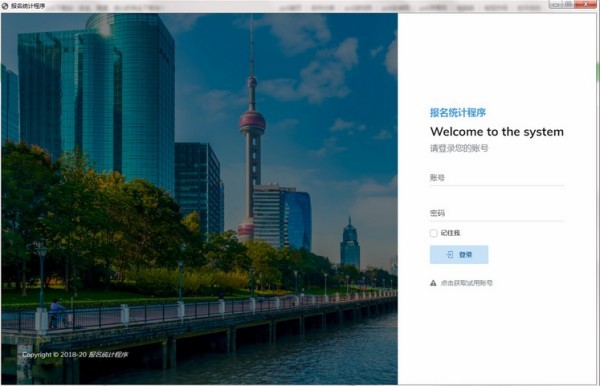This screenshot has height=386, width=600.
Task: Click the 报名统计程序 window title text
Action: (x=28, y=6)
